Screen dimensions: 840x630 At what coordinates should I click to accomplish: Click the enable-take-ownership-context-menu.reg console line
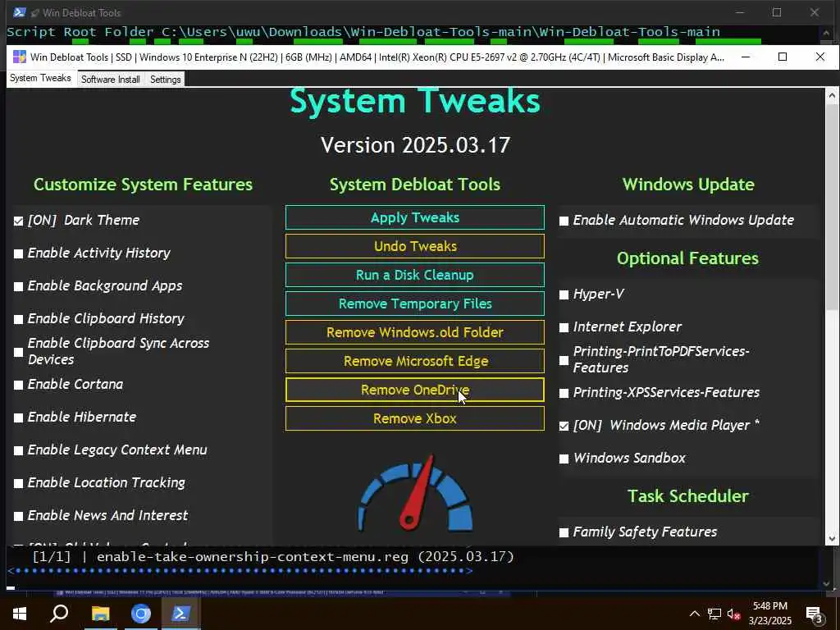click(273, 557)
